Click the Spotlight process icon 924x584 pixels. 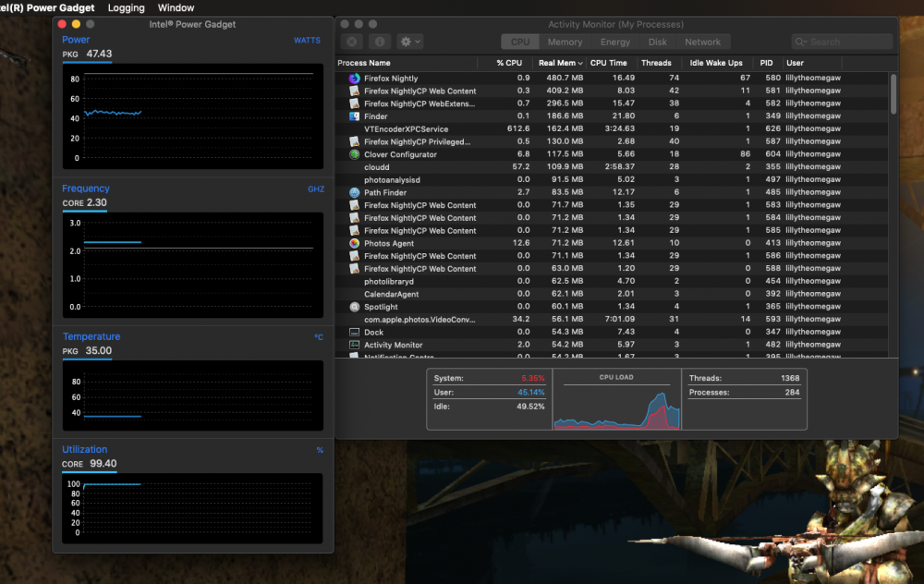(x=354, y=307)
